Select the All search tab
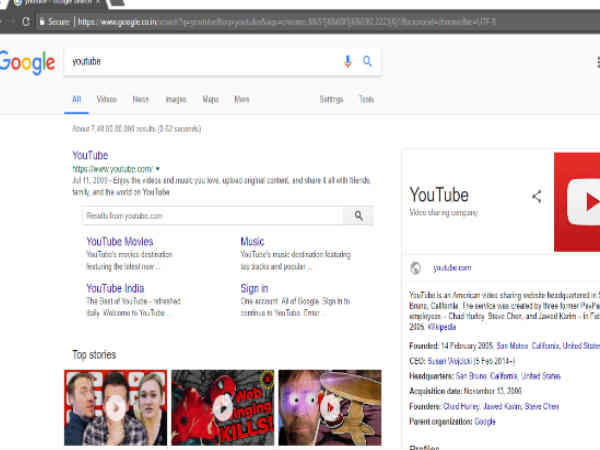600x450 pixels. click(x=77, y=99)
